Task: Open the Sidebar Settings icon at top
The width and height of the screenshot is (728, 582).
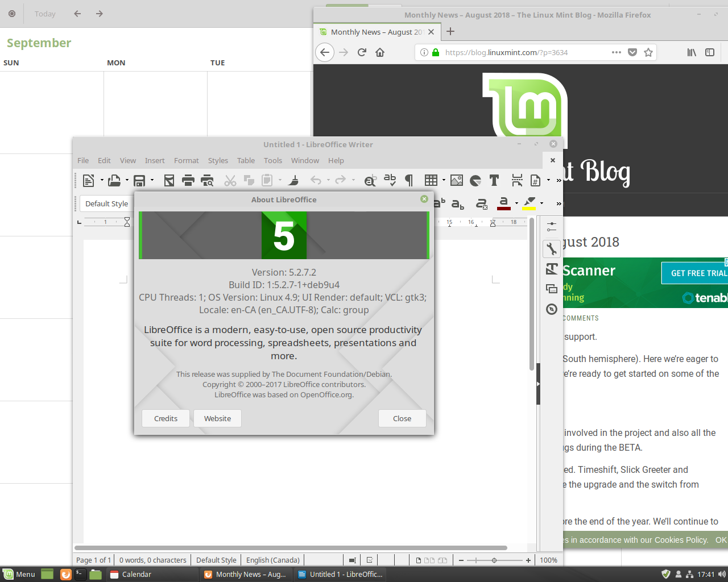Action: click(x=552, y=227)
